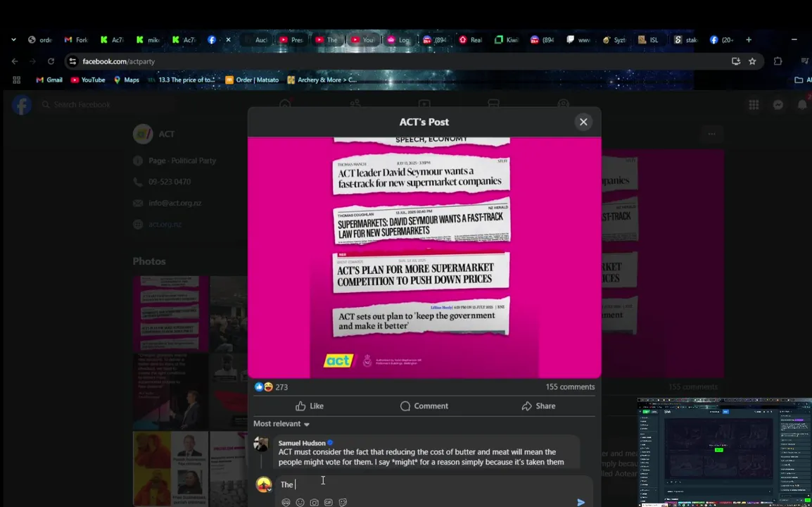Open a new browser tab
812x507 pixels.
pos(748,40)
